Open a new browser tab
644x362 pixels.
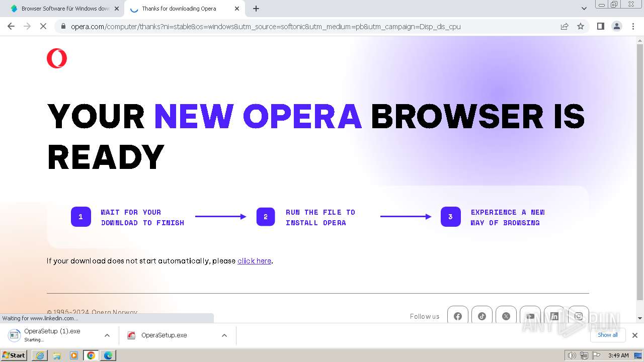point(256,9)
